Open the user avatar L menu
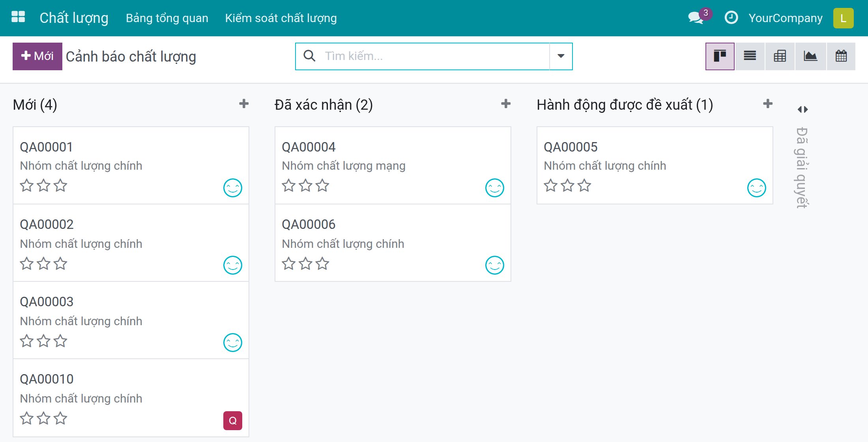The width and height of the screenshot is (868, 442). click(843, 18)
